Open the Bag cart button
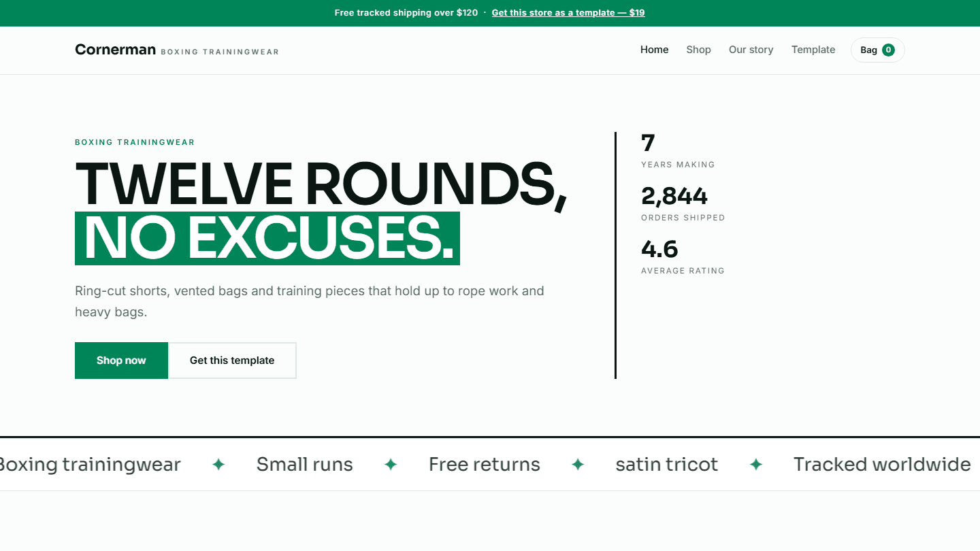This screenshot has height=551, width=980. [877, 50]
